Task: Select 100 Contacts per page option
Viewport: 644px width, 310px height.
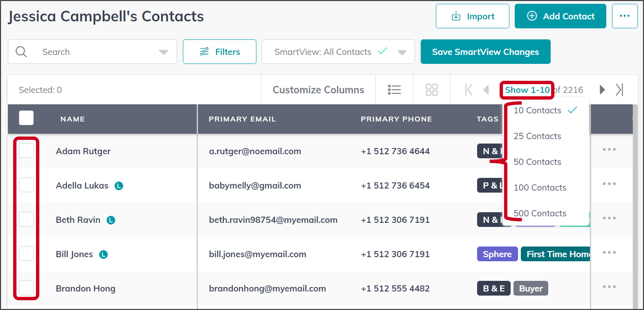Action: coord(540,188)
